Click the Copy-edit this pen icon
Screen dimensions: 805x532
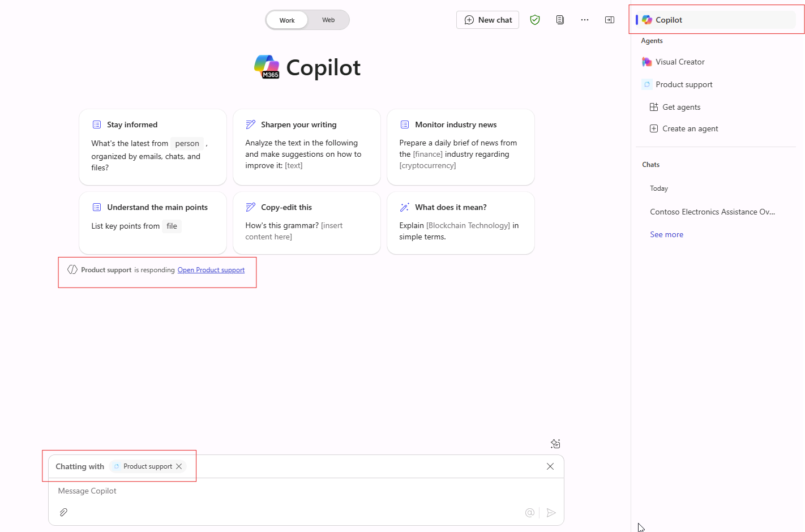pos(250,207)
